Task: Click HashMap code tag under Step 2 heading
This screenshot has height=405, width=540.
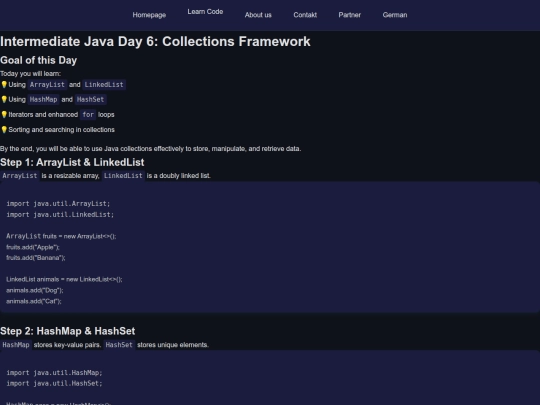Action: 16,345
